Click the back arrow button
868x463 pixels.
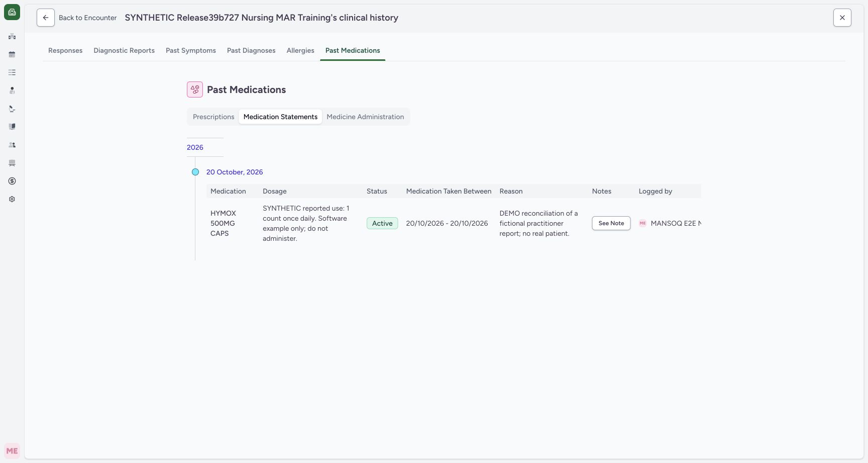pos(46,18)
